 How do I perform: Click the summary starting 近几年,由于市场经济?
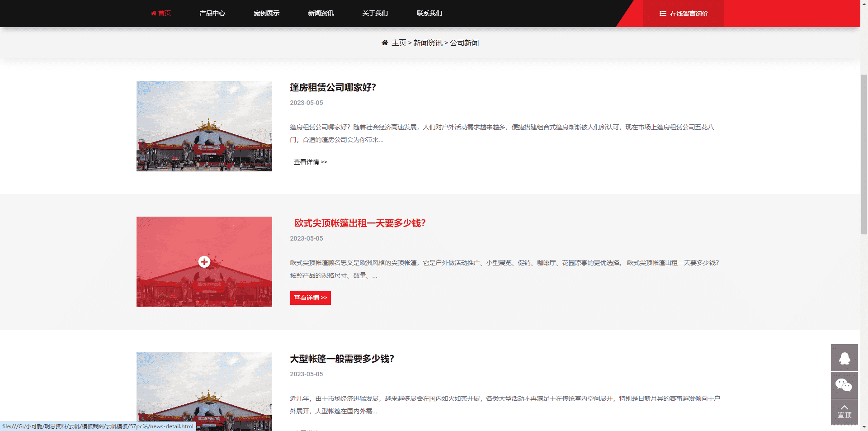pos(505,405)
